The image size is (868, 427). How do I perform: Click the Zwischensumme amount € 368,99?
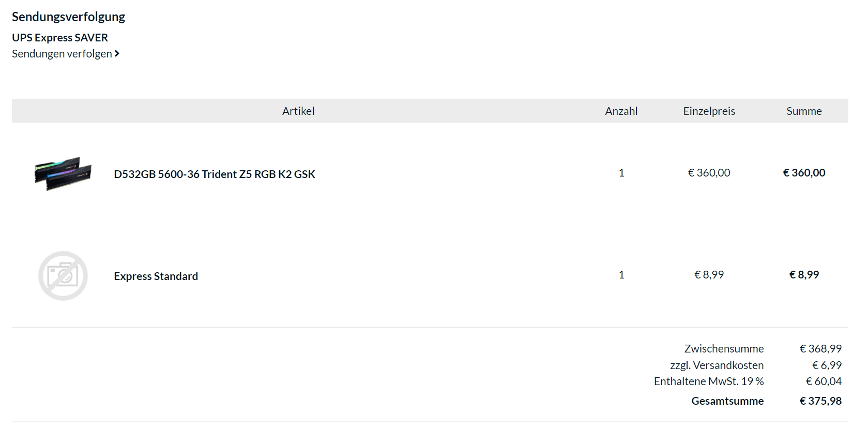(x=820, y=349)
